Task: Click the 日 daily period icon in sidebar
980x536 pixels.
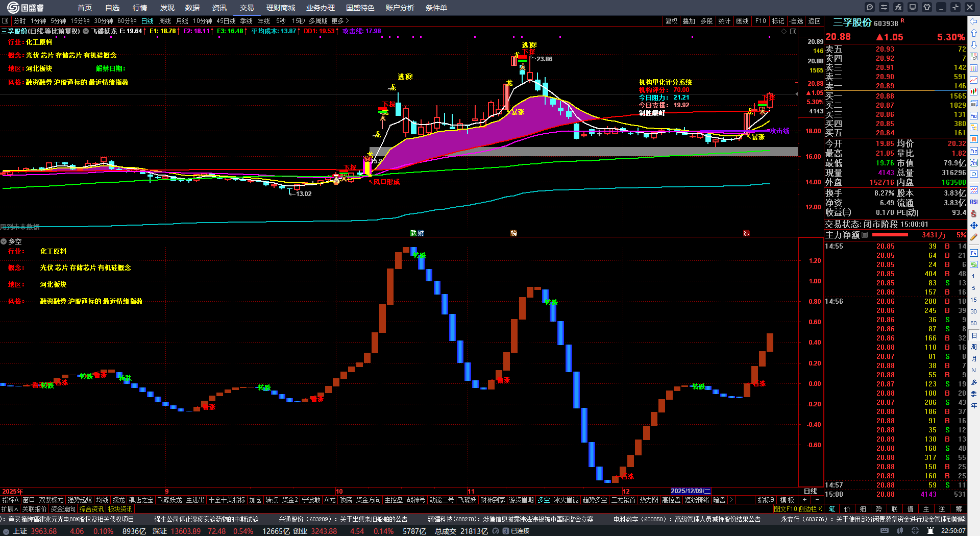Action: pos(974,335)
